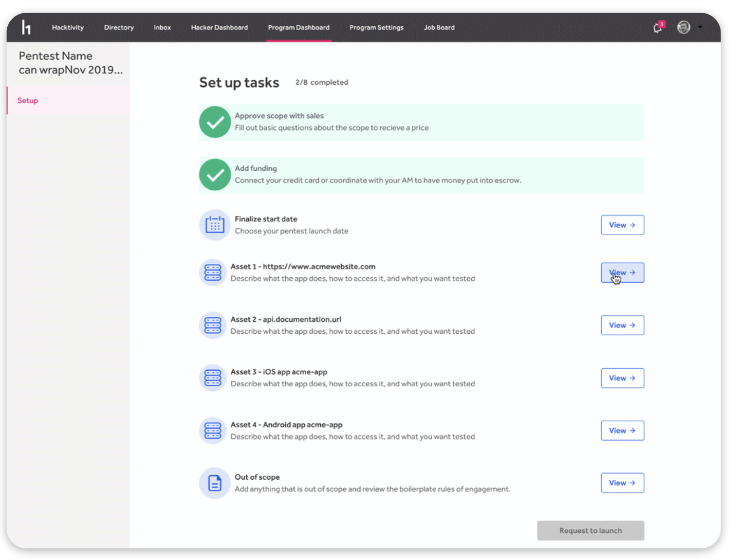Switch to the Program Settings tab
This screenshot has width=739, height=560.
coord(376,28)
